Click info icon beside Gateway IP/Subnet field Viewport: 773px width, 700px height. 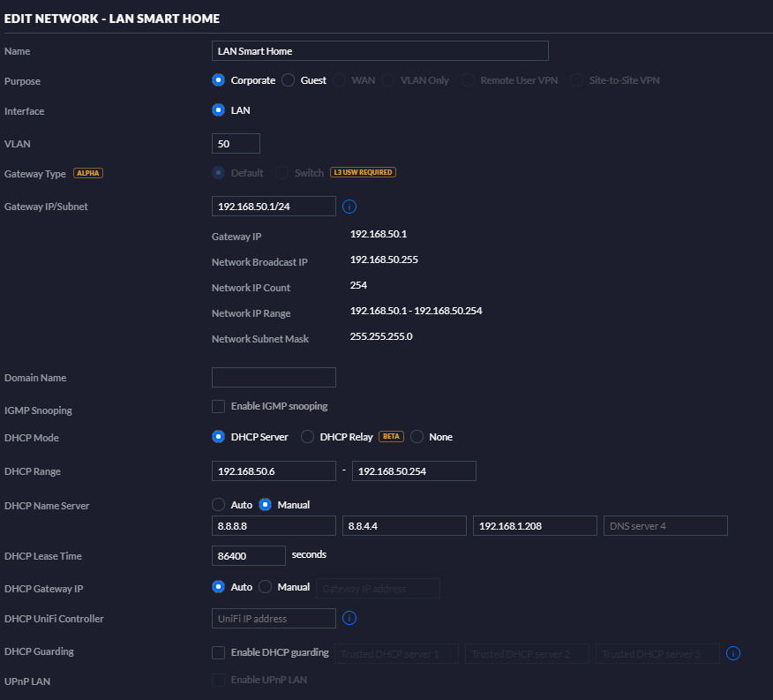(349, 207)
